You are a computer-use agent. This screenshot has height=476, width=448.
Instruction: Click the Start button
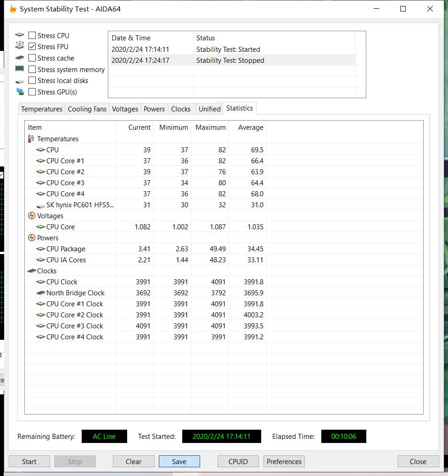(x=29, y=461)
